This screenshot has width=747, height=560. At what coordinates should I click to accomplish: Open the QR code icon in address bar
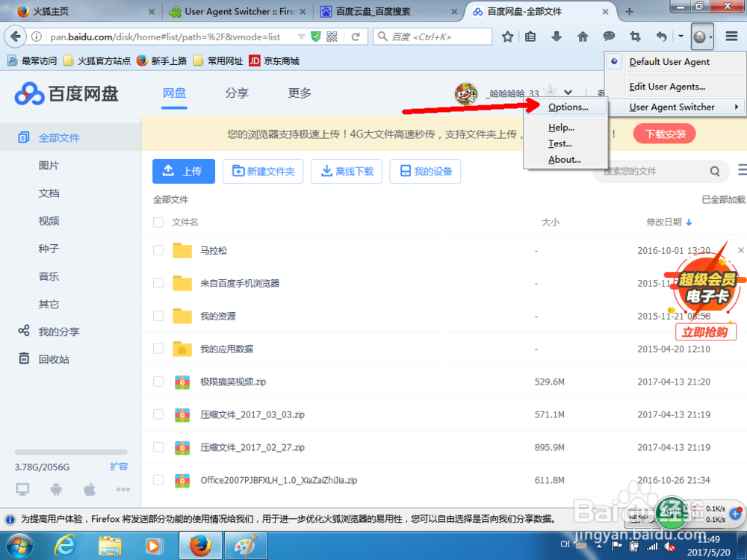(332, 37)
